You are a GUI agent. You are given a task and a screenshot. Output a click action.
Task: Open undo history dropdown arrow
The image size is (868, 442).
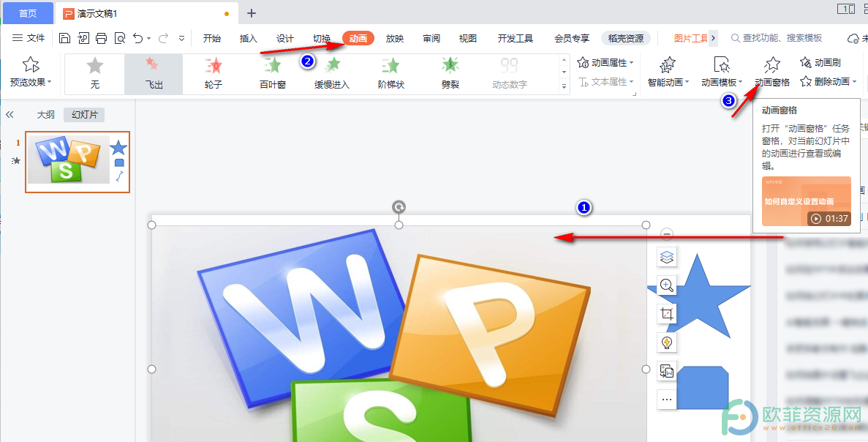[149, 39]
